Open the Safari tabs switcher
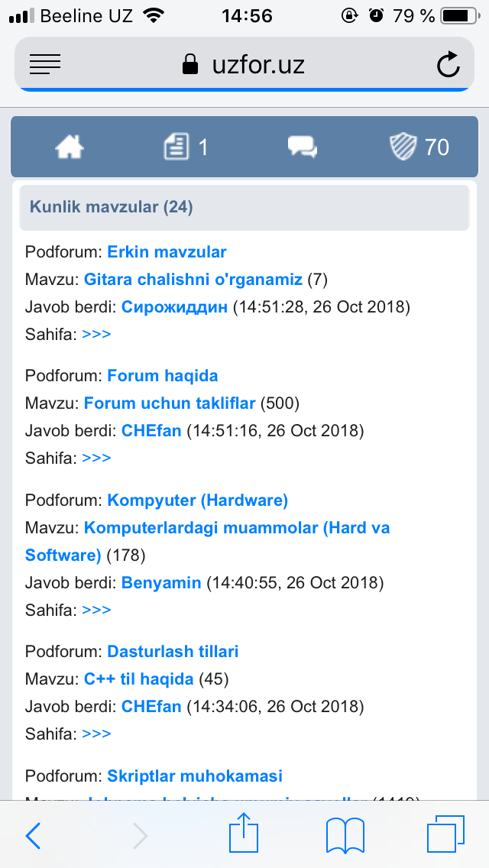The width and height of the screenshot is (489, 868). (x=445, y=836)
